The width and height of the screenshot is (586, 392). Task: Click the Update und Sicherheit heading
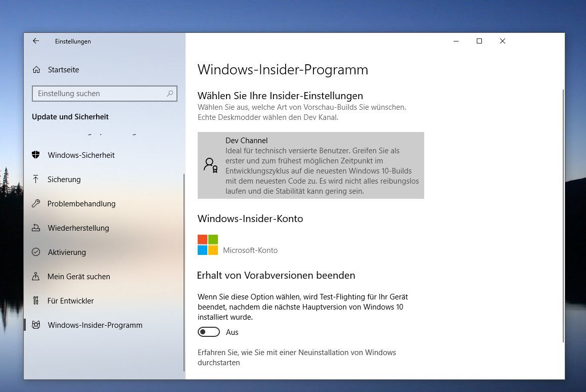coord(70,117)
